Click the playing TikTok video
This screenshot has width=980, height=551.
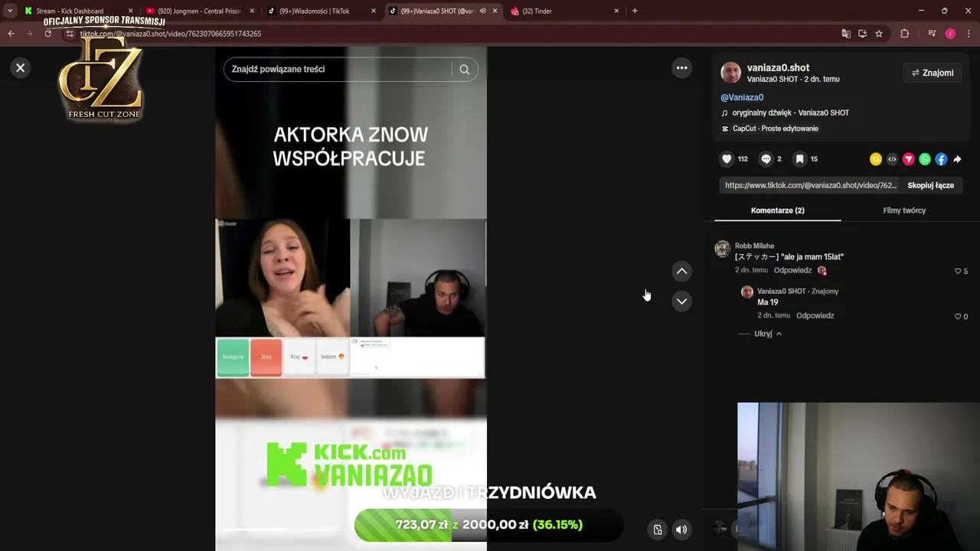click(351, 298)
